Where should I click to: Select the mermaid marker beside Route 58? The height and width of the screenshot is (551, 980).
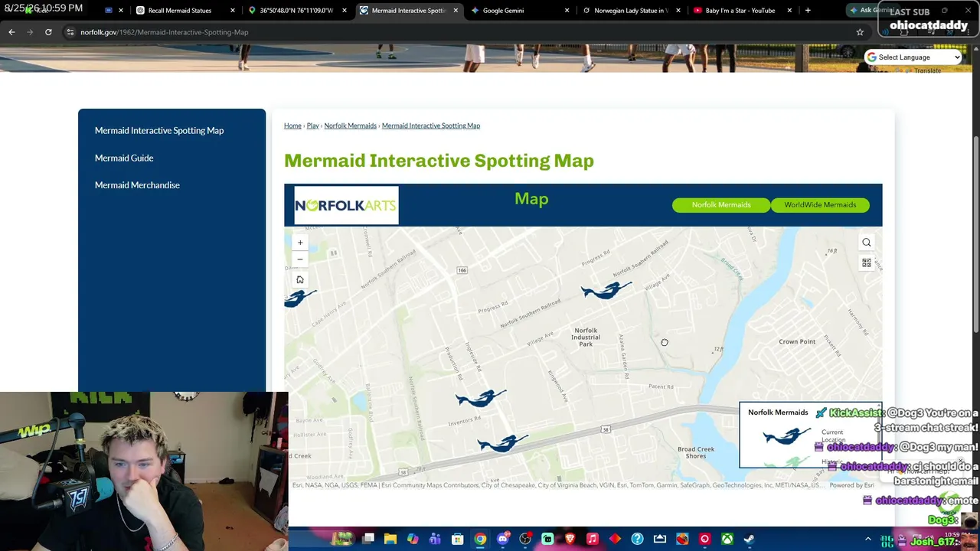click(x=502, y=443)
